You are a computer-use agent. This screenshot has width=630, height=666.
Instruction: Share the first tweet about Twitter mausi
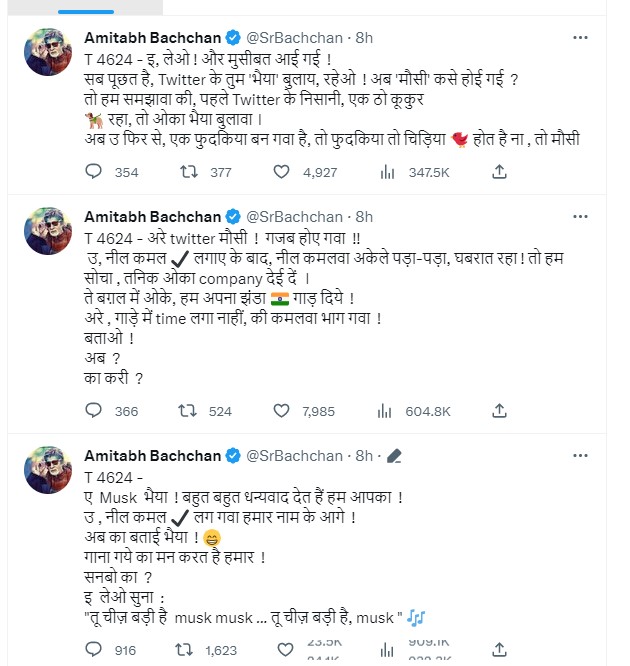click(x=500, y=172)
